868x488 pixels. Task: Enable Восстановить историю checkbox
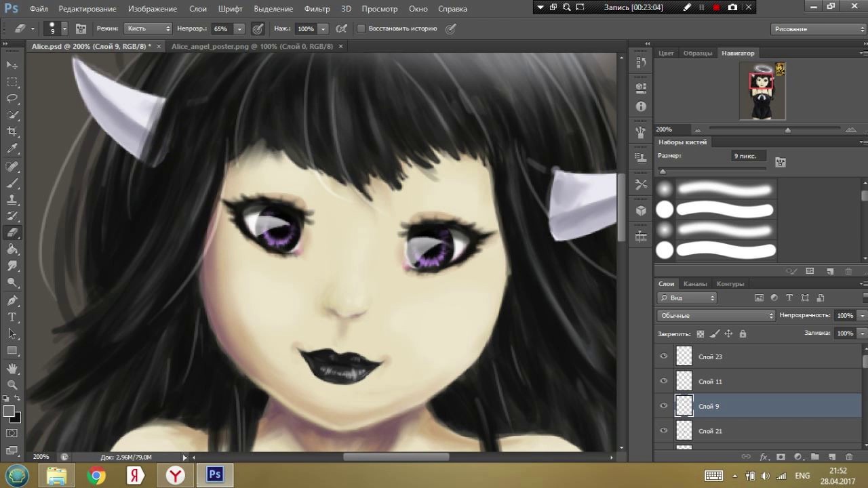361,28
